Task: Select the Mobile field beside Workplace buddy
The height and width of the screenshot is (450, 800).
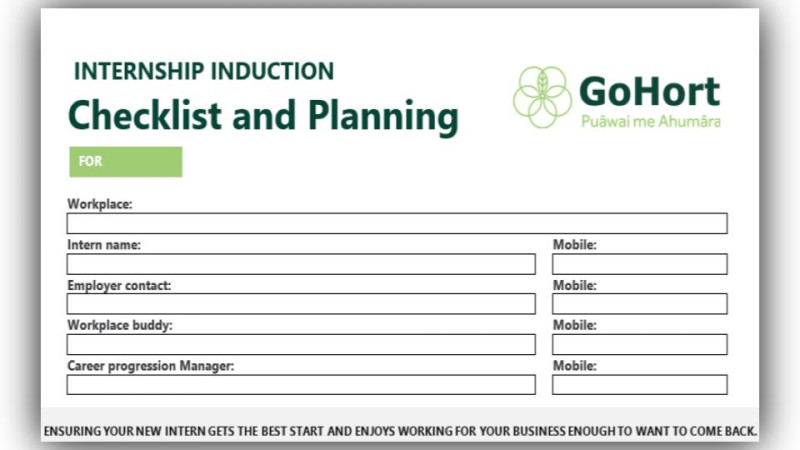Action: pos(640,344)
